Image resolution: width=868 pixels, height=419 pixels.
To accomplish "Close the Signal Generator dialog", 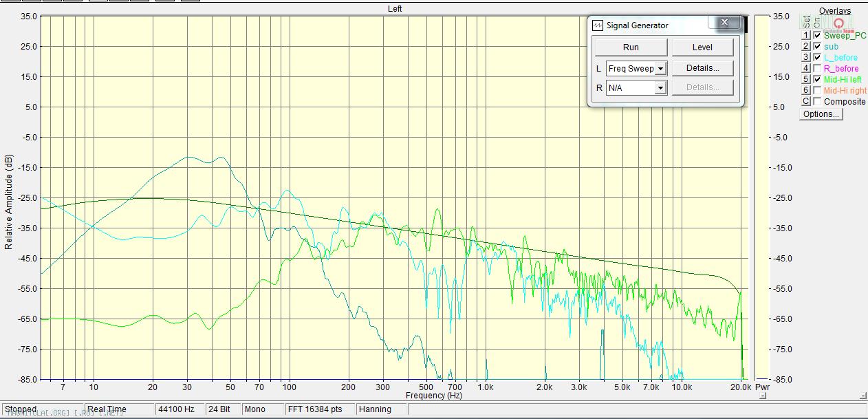I will point(724,23).
